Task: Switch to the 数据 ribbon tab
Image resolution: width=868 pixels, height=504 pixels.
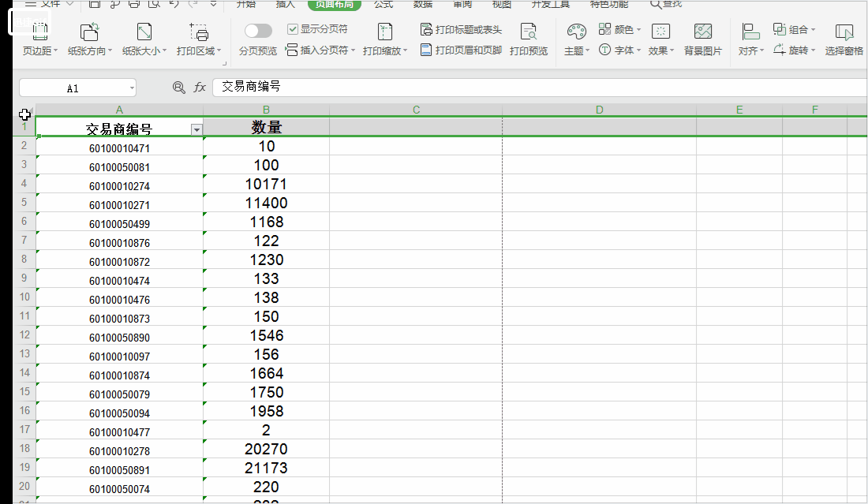Action: tap(423, 5)
